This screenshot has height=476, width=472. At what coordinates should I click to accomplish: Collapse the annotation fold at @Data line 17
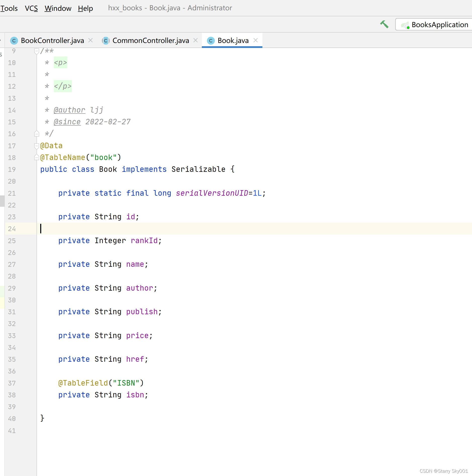click(37, 146)
